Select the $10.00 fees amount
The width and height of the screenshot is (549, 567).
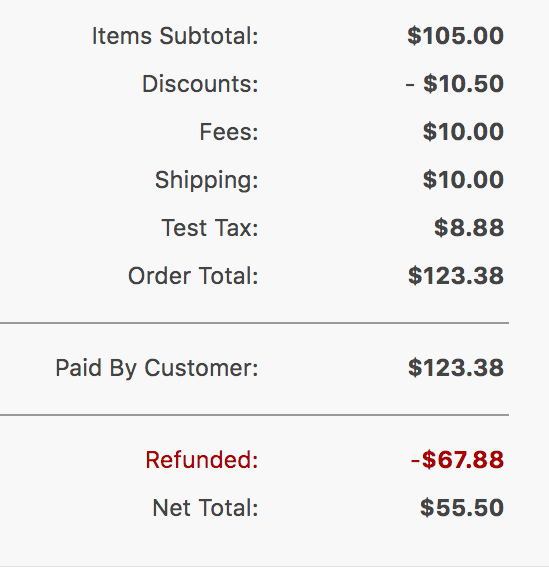[463, 132]
